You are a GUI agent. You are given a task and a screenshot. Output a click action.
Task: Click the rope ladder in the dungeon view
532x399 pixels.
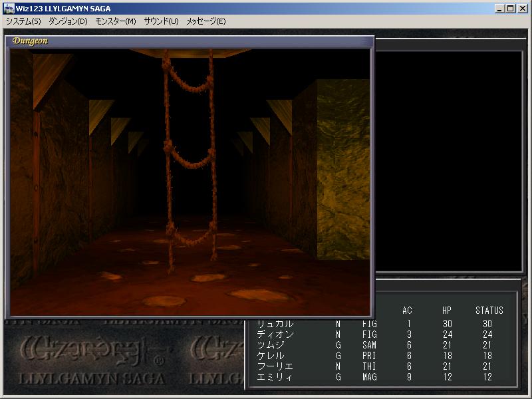[188, 160]
